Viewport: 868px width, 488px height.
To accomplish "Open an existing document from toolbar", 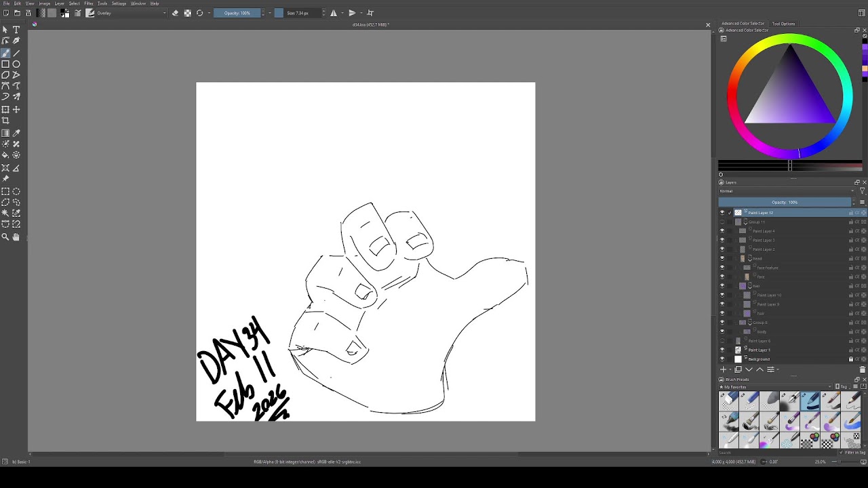I will click(x=16, y=13).
